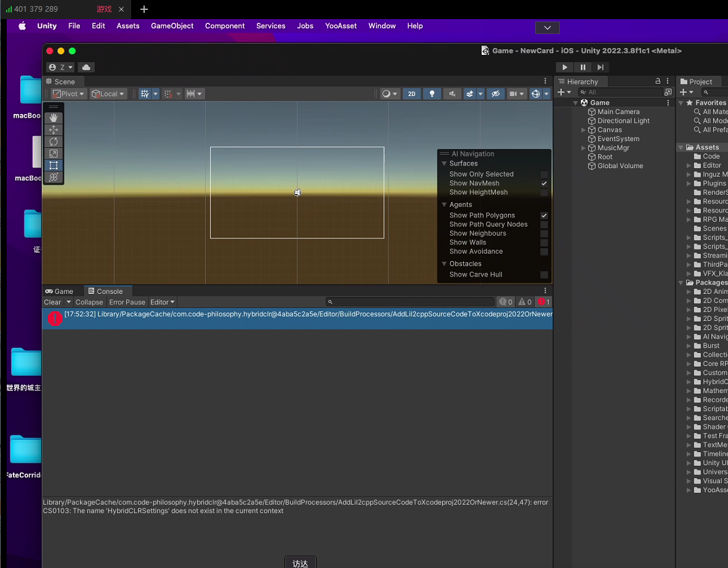This screenshot has height=568, width=728.
Task: Enable 2D view mode in Scene toolbar
Action: click(x=411, y=94)
